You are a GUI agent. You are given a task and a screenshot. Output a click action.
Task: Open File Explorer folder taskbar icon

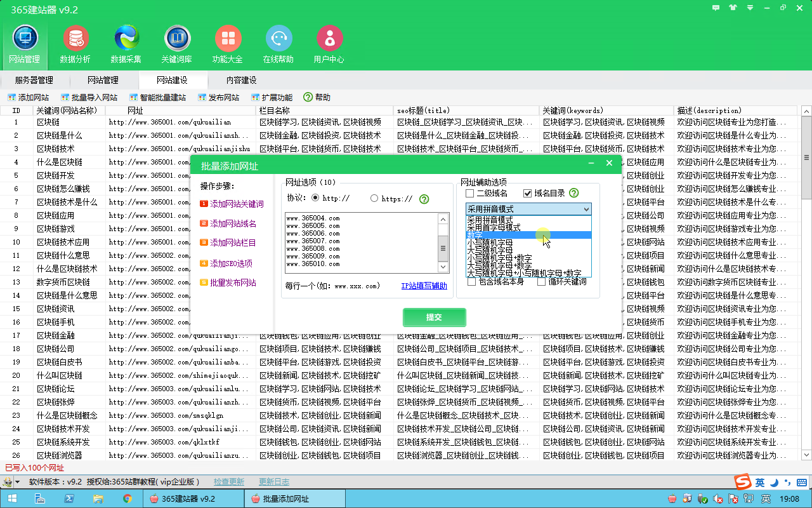[98, 499]
